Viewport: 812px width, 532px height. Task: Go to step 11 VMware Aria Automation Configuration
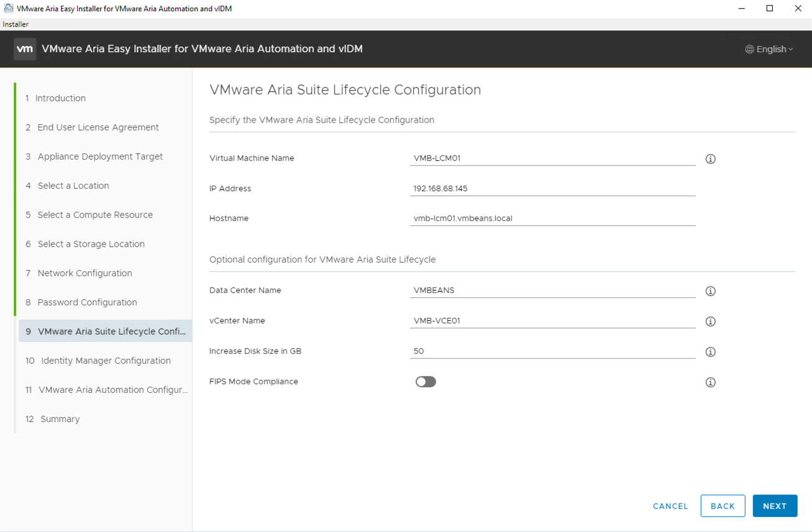coord(106,390)
